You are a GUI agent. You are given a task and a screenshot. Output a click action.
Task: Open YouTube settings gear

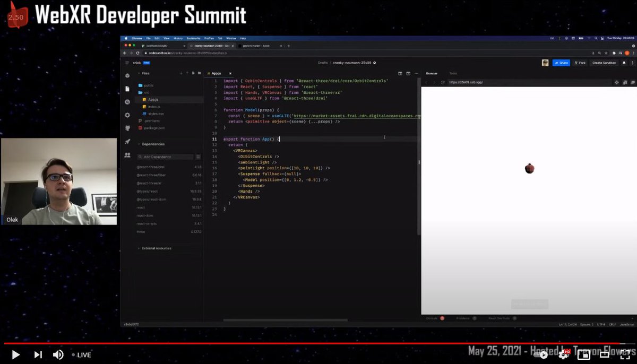pyautogui.click(x=564, y=355)
